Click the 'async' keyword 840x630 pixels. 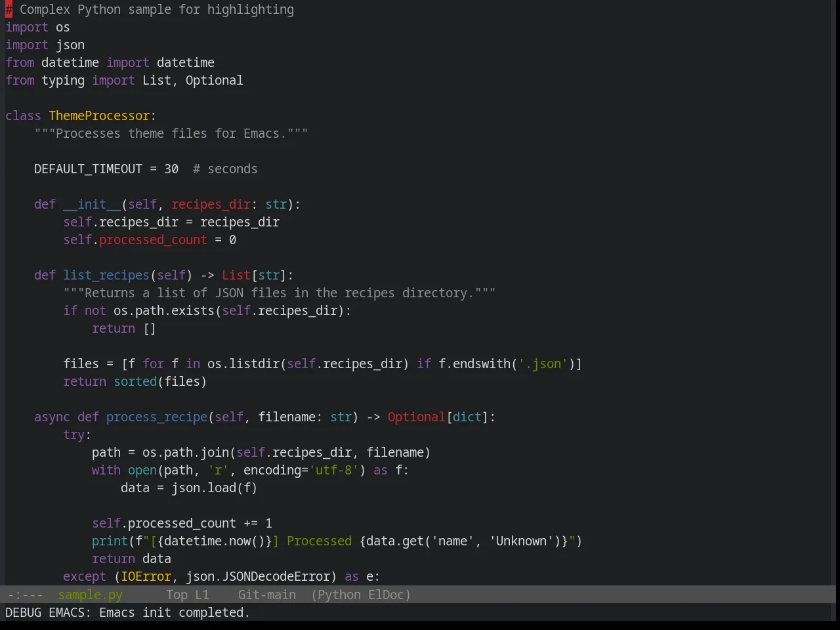click(52, 417)
